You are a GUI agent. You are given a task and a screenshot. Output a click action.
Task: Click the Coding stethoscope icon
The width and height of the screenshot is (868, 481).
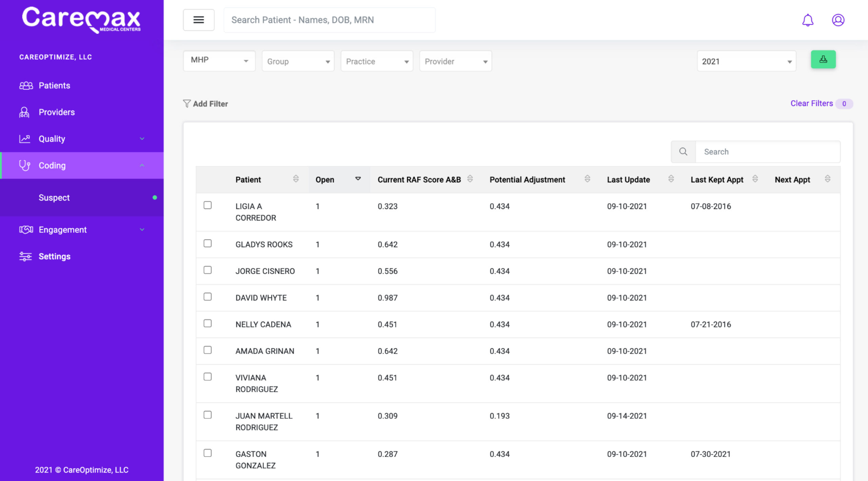pyautogui.click(x=25, y=165)
